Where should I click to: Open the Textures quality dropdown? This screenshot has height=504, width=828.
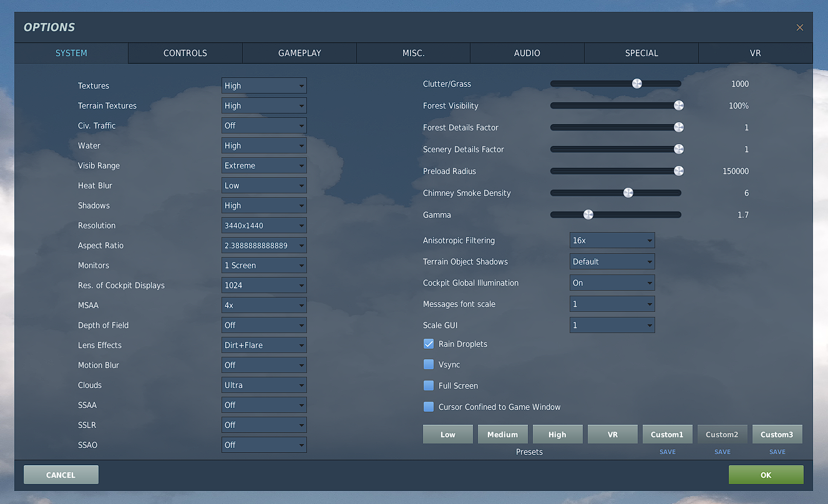264,85
